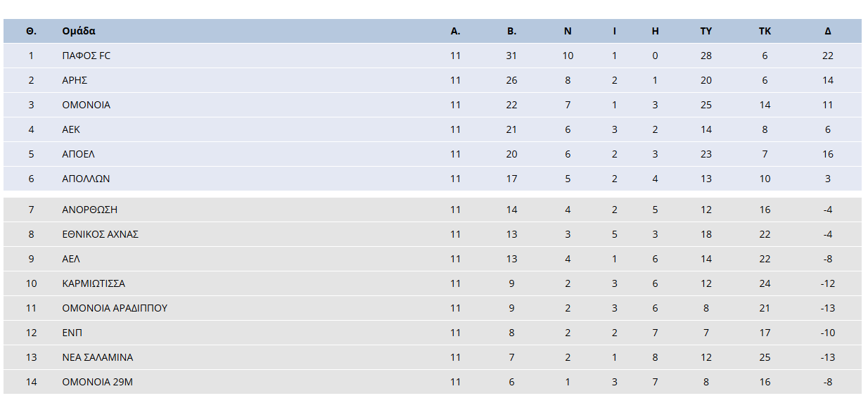Select the ΑΕΛ team name

tap(71, 259)
